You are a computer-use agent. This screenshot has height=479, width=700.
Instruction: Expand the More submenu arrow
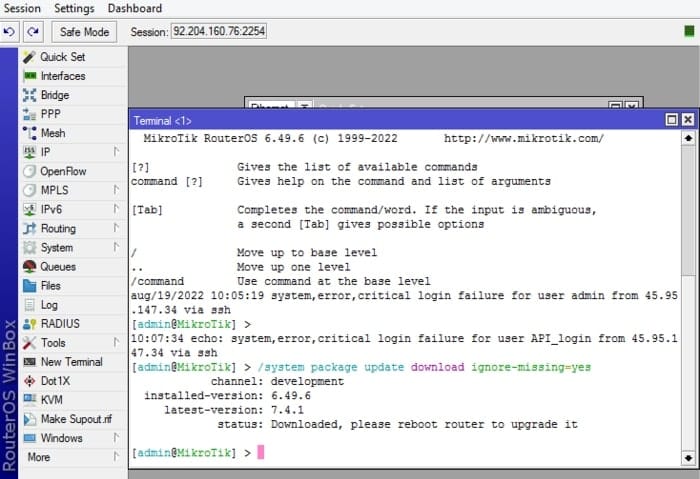coord(116,457)
